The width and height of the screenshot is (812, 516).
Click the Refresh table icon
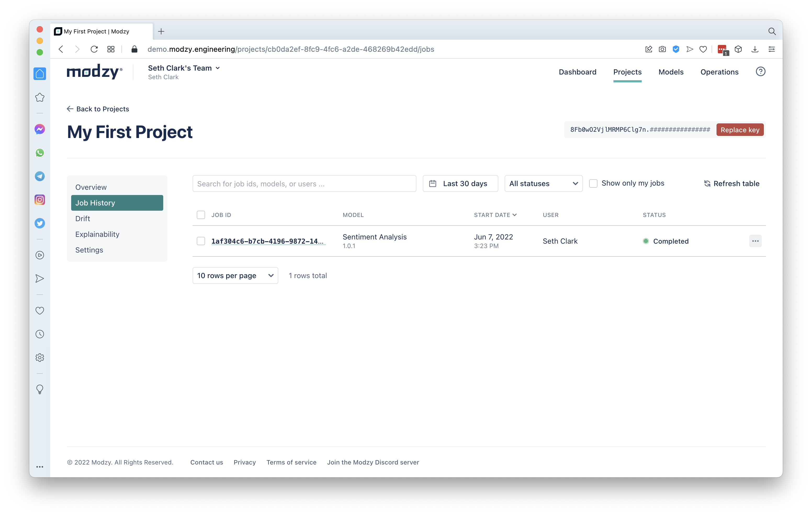click(x=707, y=184)
